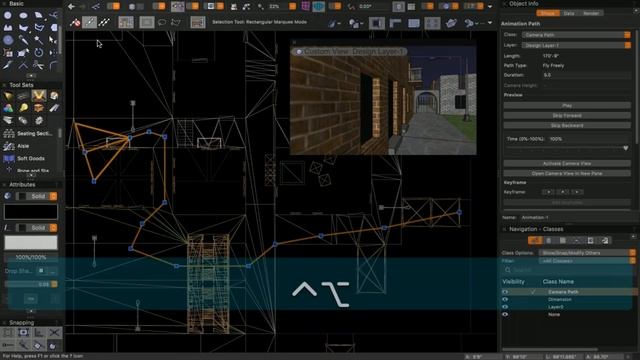
Task: Toggle visibility of Dimension class
Action: click(505, 299)
